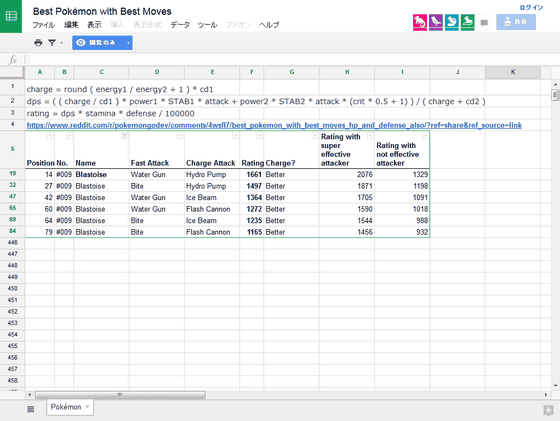Select Ice Beam cell in row 47
This screenshot has width=560, height=421.
[x=212, y=197]
